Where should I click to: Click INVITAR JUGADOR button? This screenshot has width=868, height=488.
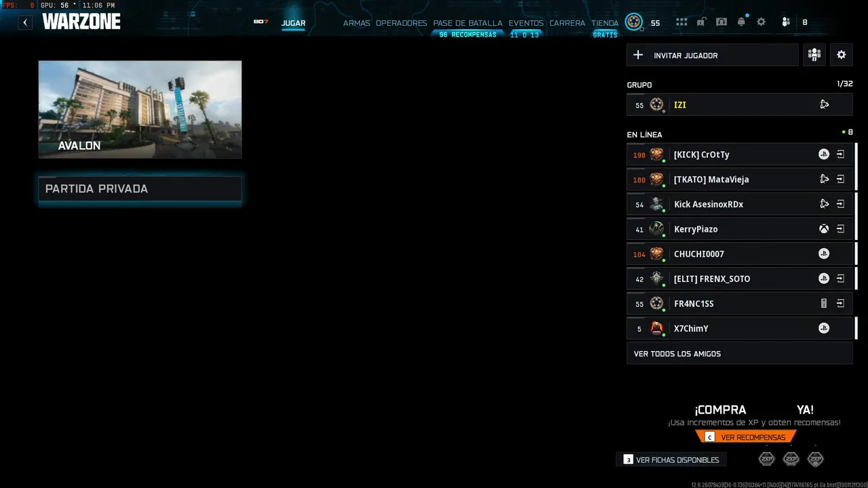(x=713, y=55)
